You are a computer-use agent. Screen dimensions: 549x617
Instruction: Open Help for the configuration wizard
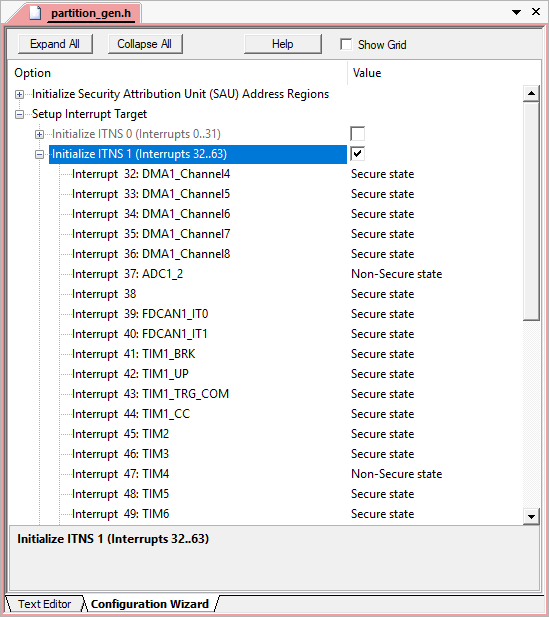283,44
